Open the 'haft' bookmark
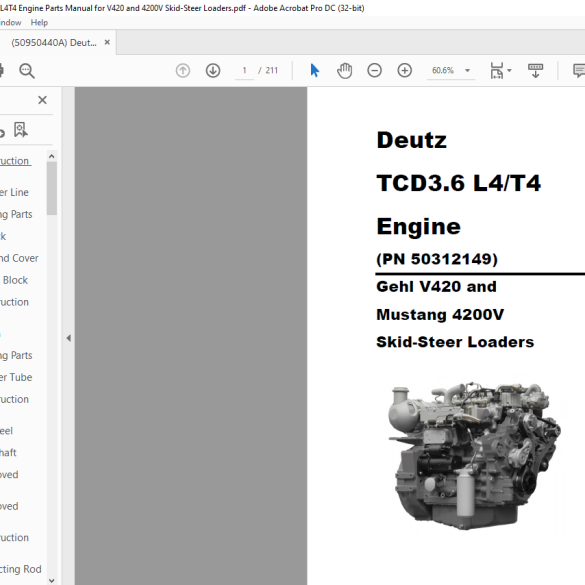 click(x=8, y=453)
